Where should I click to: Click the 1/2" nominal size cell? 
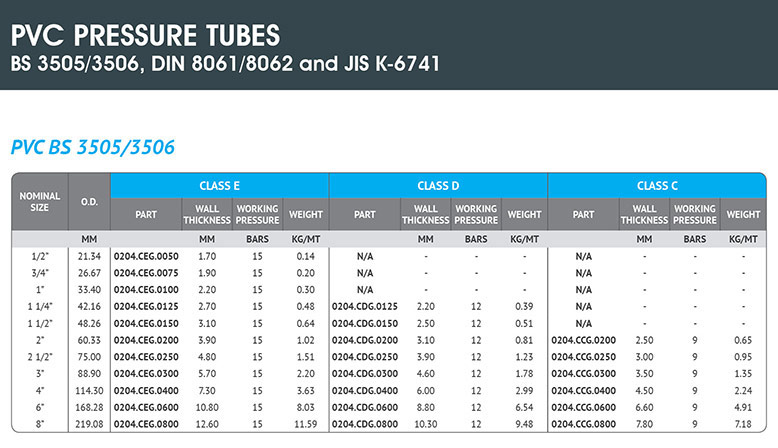click(40, 256)
